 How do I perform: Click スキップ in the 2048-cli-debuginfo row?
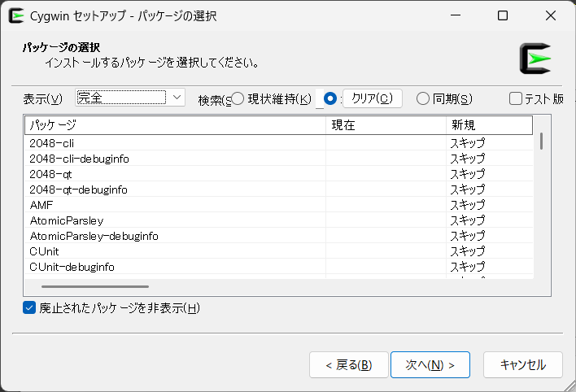pos(468,159)
